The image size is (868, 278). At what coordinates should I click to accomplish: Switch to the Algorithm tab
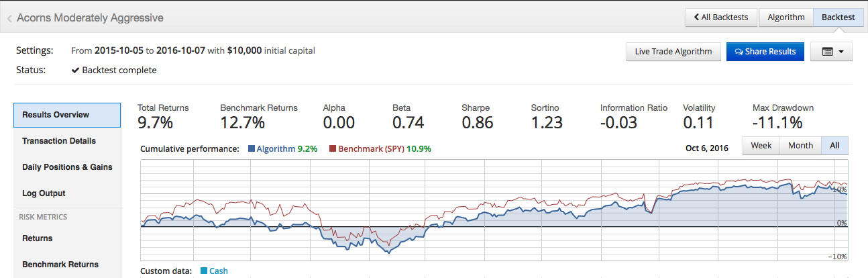tap(785, 17)
